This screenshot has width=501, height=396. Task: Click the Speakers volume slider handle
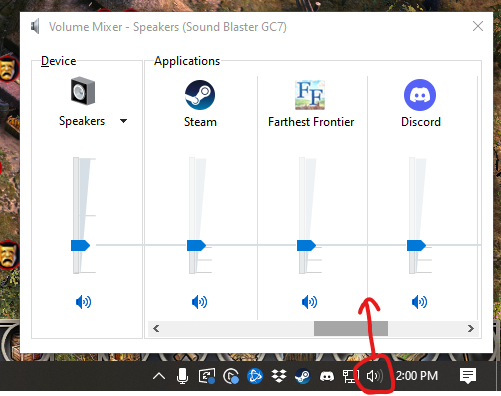tap(80, 246)
